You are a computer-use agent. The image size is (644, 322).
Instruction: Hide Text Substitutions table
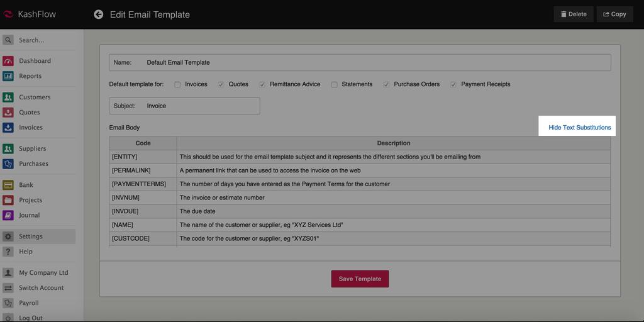pyautogui.click(x=579, y=128)
